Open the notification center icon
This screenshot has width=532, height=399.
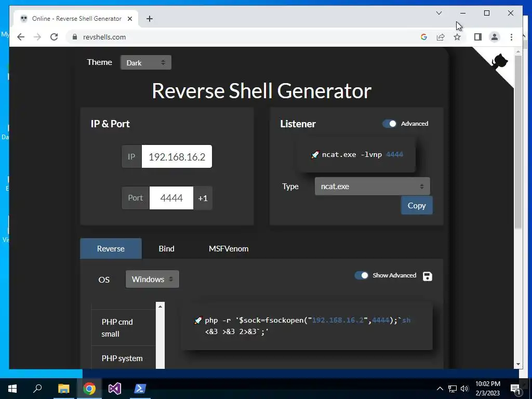tap(515, 389)
